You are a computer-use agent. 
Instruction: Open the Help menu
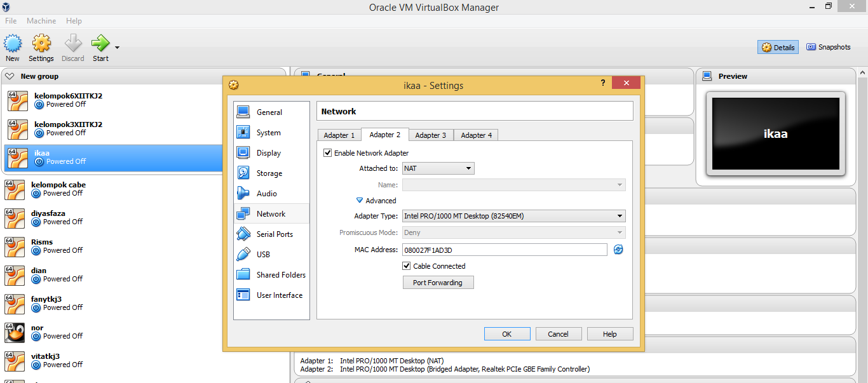click(74, 21)
